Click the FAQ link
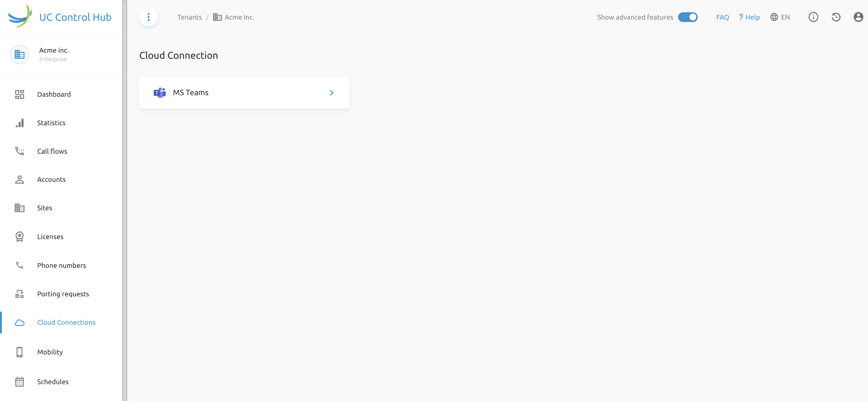The width and height of the screenshot is (868, 401). [x=722, y=17]
